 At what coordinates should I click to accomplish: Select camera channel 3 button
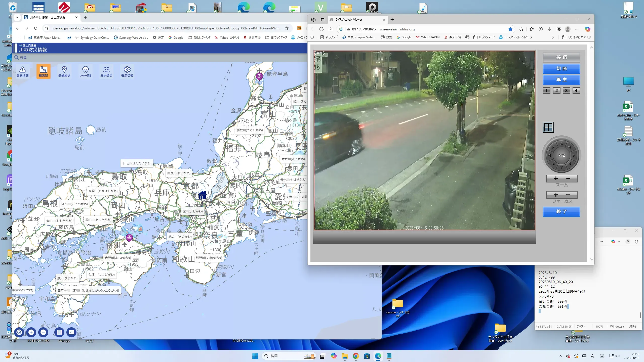pos(566,90)
